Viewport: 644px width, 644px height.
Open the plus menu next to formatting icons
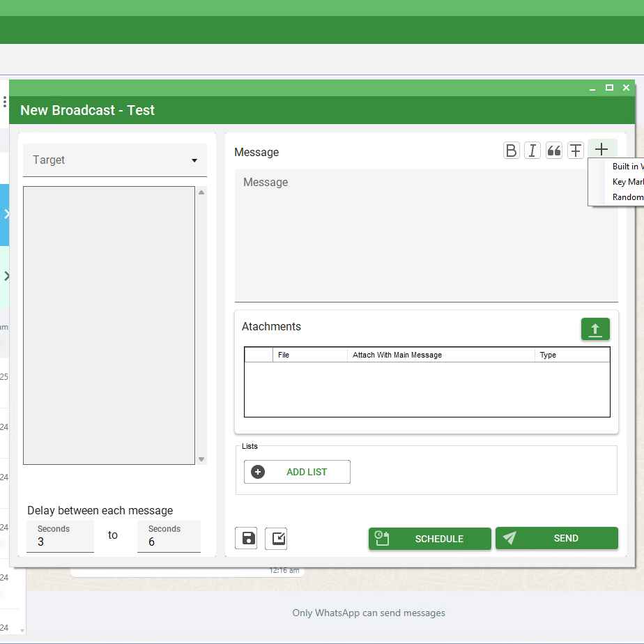tap(601, 148)
